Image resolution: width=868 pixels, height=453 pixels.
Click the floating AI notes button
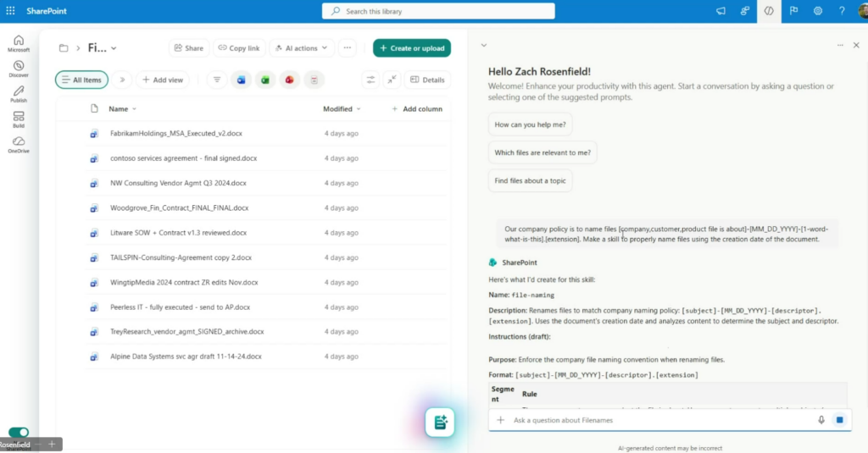[x=440, y=423]
